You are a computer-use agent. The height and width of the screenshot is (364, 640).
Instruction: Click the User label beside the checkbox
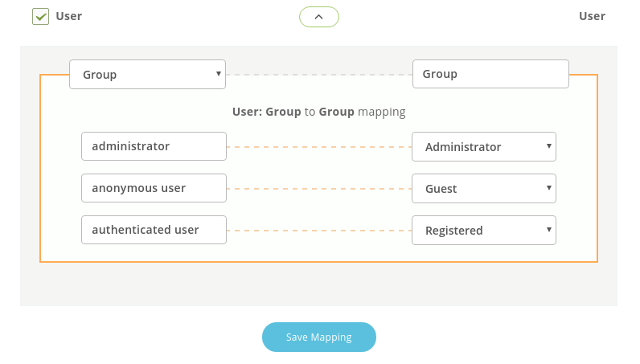click(68, 16)
